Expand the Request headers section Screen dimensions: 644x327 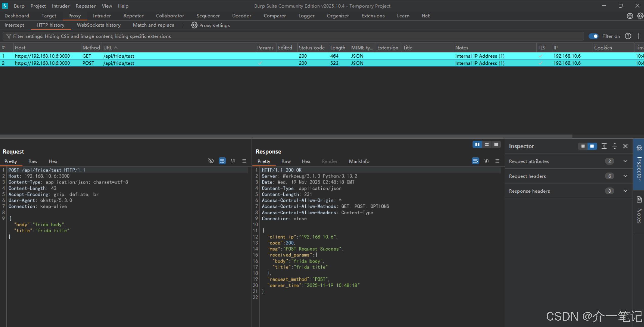pos(625,176)
